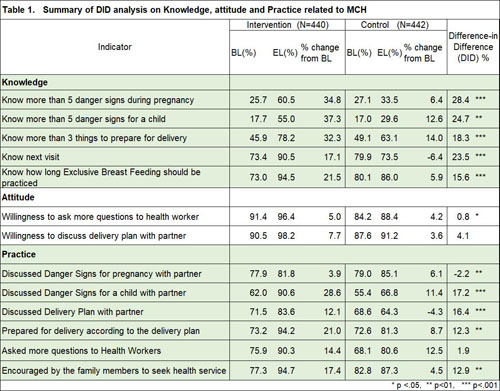The image size is (500, 391).
Task: Select the 'Know next visit' row label
Action: tap(31, 157)
